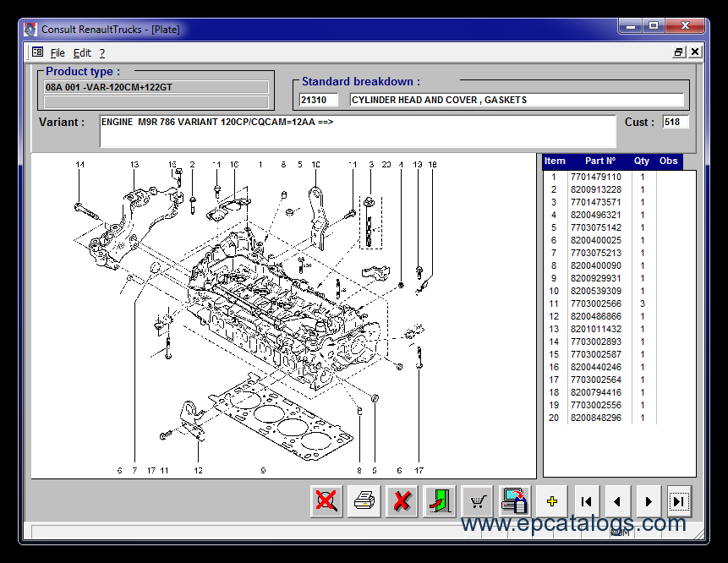The image size is (728, 563).
Task: Select part number 7703075213
Action: (596, 253)
